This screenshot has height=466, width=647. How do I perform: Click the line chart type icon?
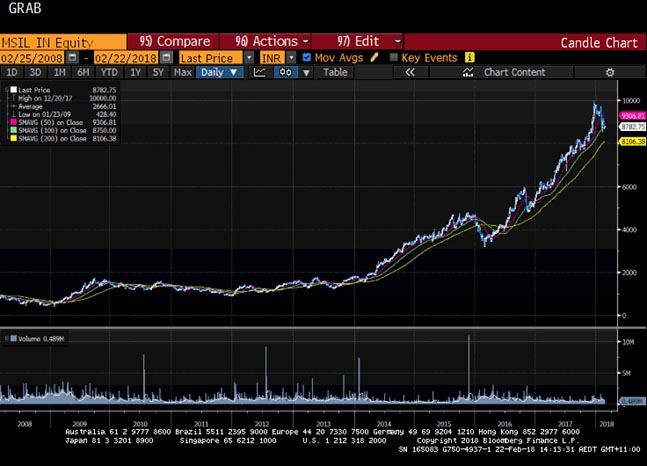259,72
